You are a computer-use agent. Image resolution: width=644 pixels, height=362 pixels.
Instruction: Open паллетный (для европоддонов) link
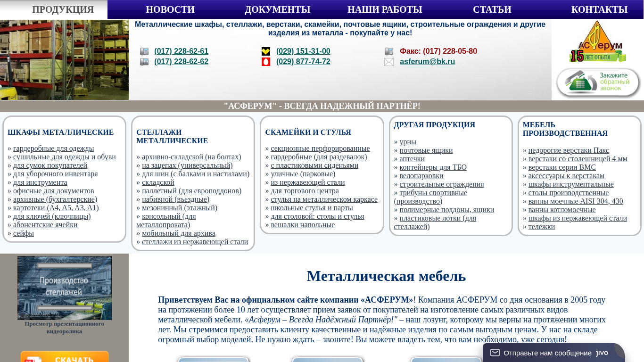191,191
